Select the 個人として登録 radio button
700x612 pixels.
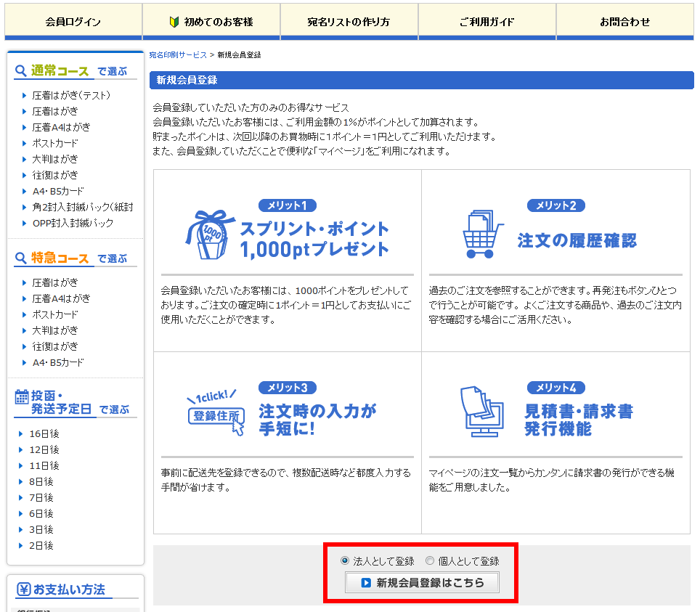coord(430,560)
